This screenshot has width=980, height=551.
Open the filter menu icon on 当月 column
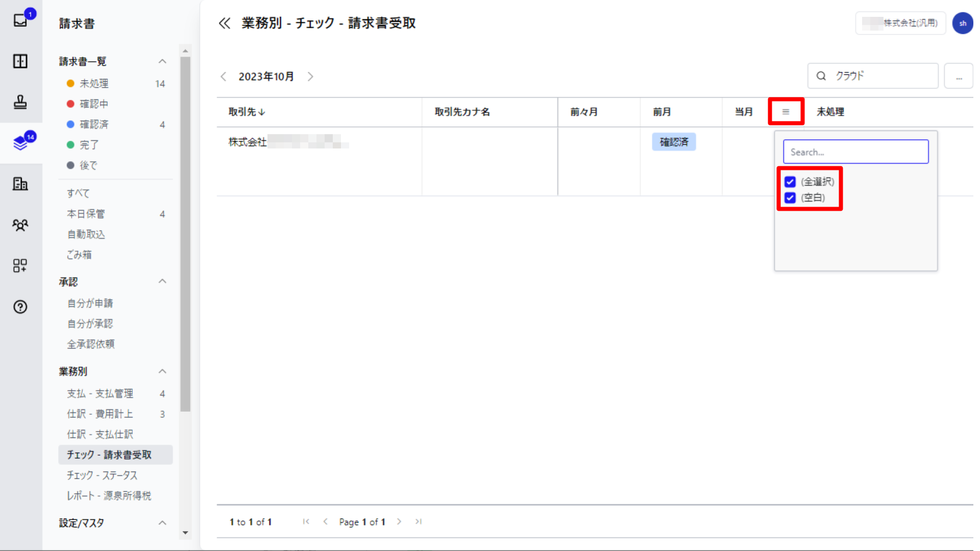786,112
